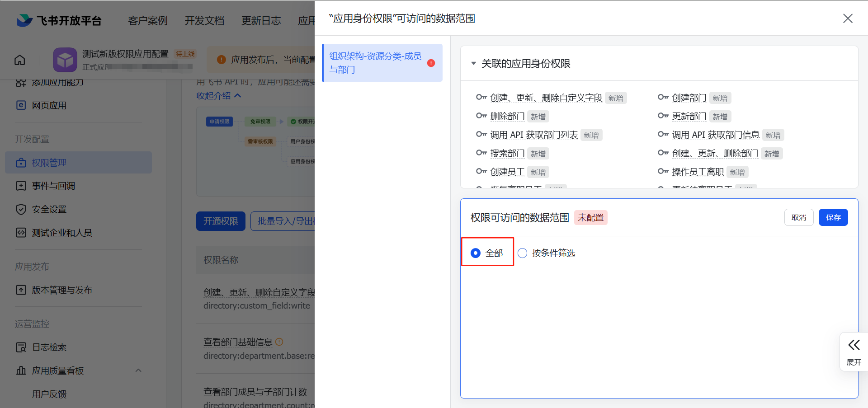The image size is (868, 408).
Task: Click the directory:custom_field:write scope text
Action: [257, 305]
